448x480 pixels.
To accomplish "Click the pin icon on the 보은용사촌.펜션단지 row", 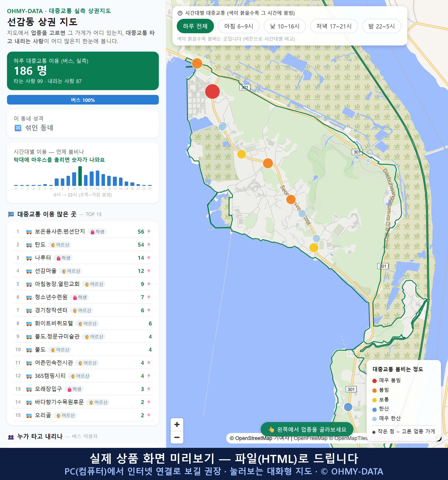I will click(149, 232).
